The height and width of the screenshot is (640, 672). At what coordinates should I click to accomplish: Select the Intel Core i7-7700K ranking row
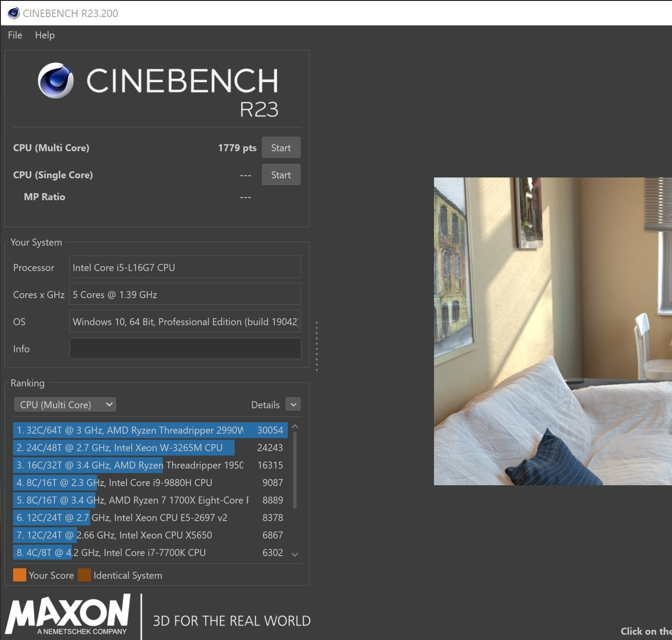(x=150, y=553)
